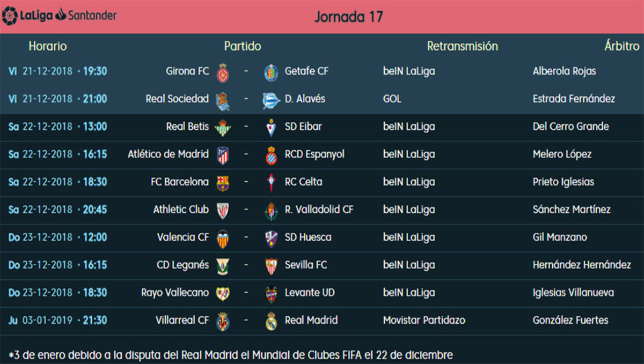
Task: Click the Jornada 17 title
Action: coord(349,17)
